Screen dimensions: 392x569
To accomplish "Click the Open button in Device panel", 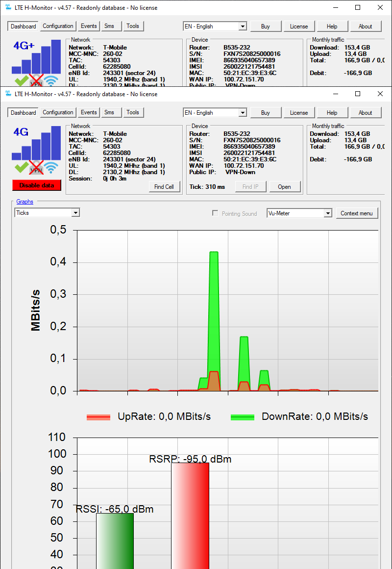I will [284, 187].
